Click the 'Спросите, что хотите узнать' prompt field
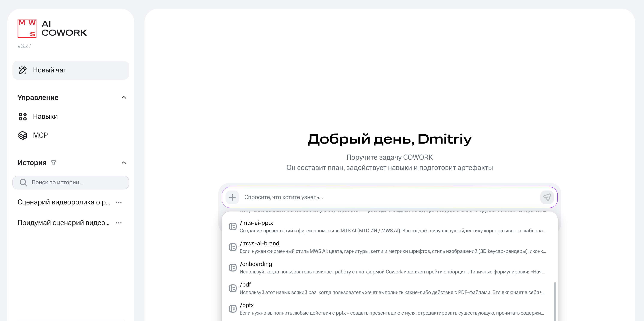The image size is (644, 321). pyautogui.click(x=390, y=197)
